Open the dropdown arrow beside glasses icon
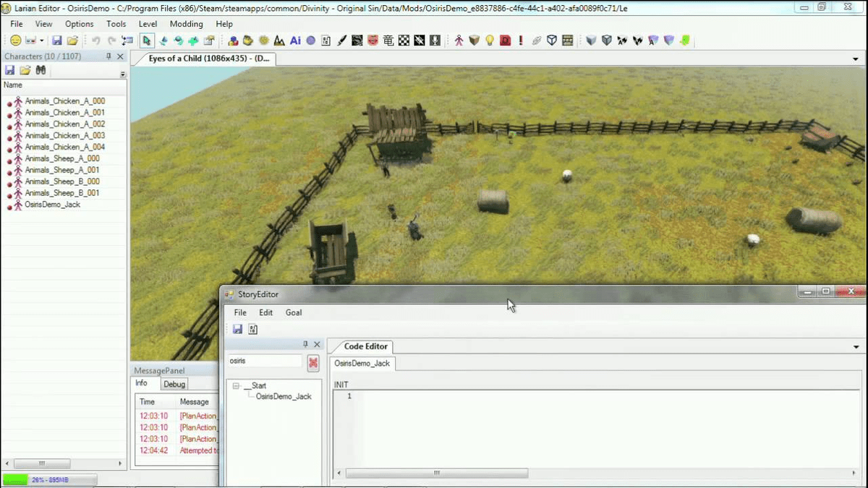 click(x=41, y=41)
